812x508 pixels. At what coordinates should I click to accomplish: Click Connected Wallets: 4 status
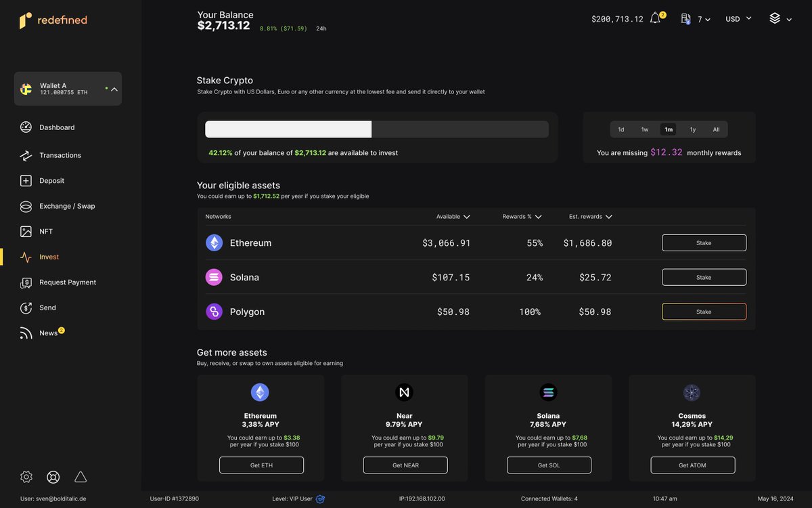(549, 499)
